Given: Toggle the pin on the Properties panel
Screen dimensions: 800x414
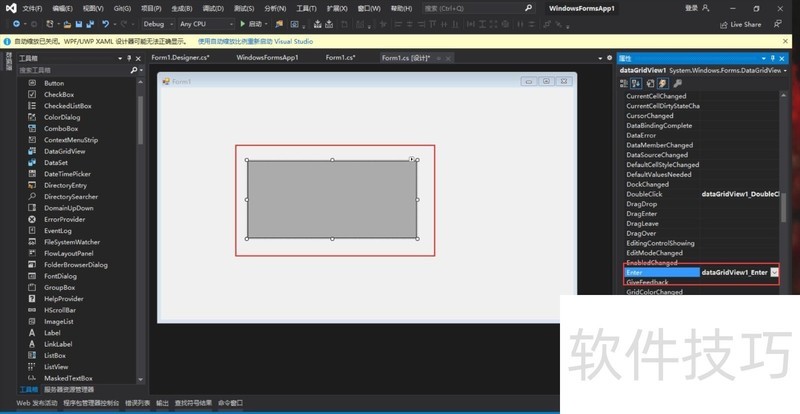Looking at the screenshot, I should coord(772,58).
